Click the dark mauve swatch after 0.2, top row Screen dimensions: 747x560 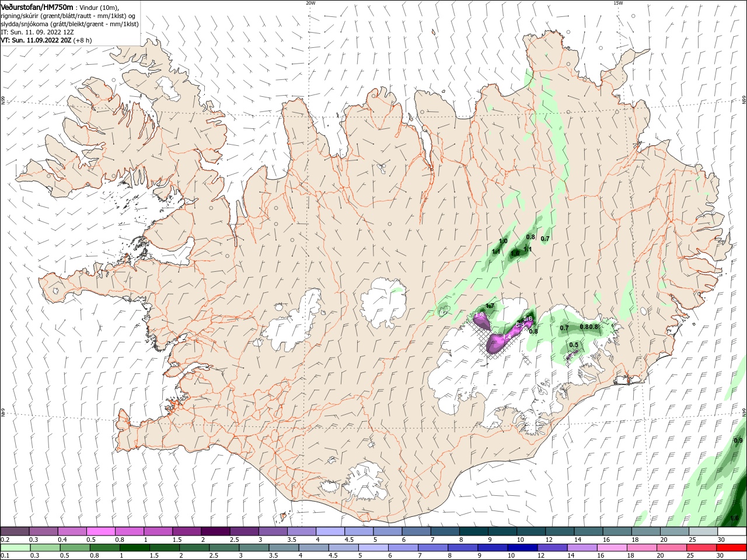[15, 531]
